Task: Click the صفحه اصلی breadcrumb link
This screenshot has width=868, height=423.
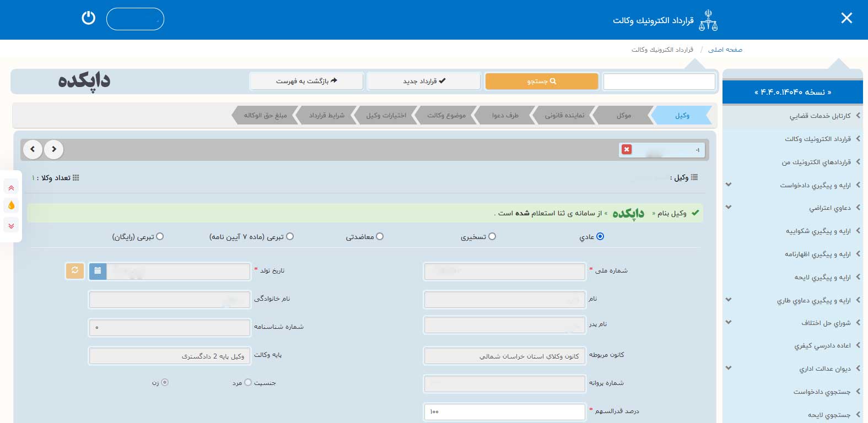Action: click(x=725, y=50)
